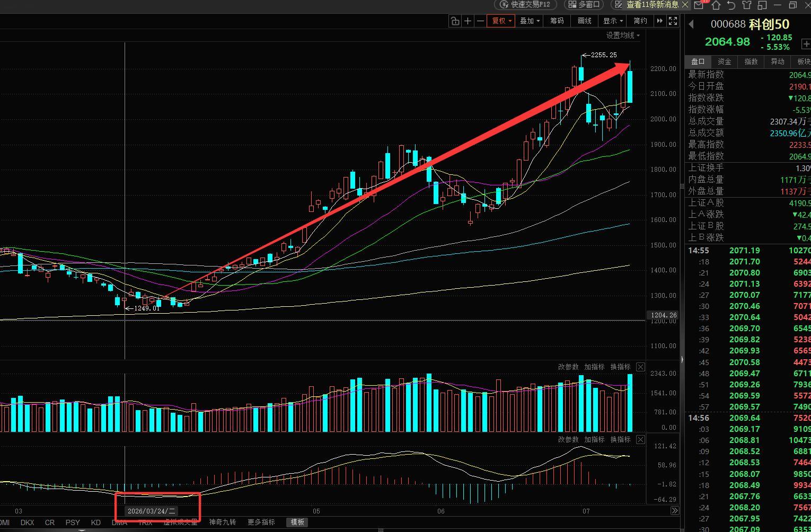The height and width of the screenshot is (532, 811).
Task: Click the 2026/03/24 date marker
Action: tap(152, 511)
